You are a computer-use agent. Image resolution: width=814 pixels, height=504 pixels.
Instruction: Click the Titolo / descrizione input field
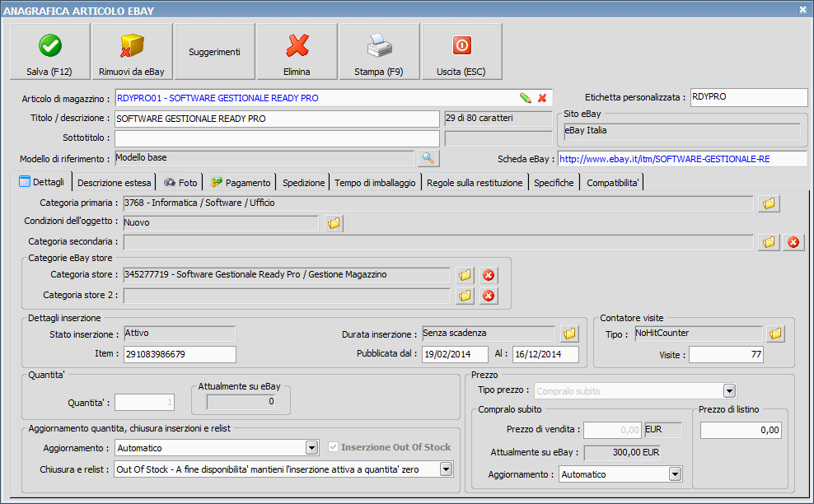coord(277,119)
